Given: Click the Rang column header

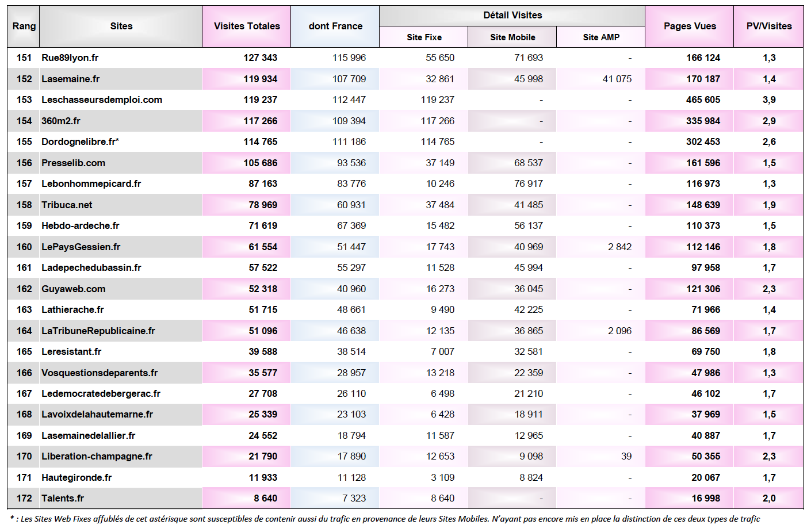Looking at the screenshot, I should coord(24,26).
